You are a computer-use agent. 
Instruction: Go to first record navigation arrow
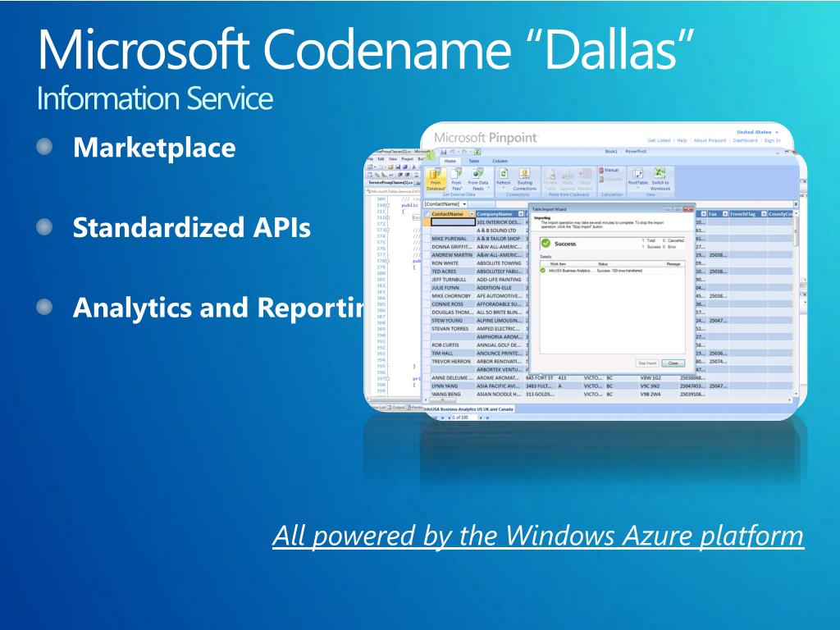(442, 418)
